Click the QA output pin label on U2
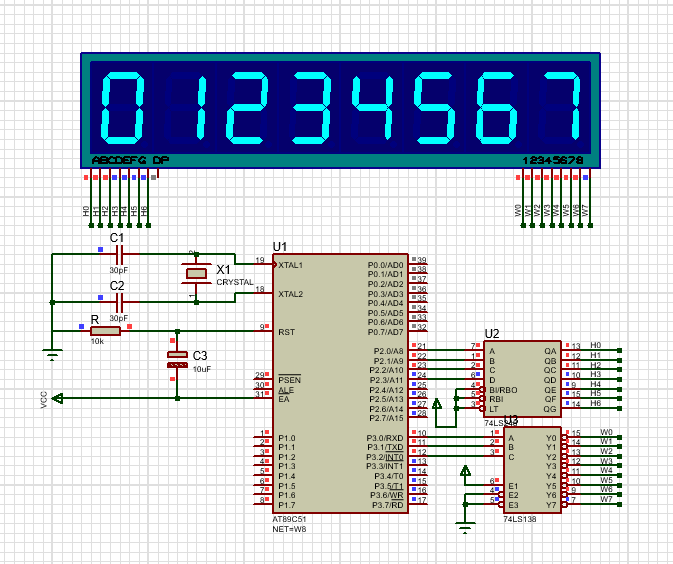 pos(550,351)
